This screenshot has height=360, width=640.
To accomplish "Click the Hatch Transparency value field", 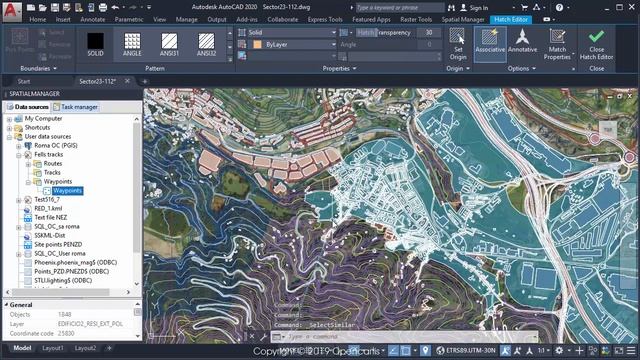I will [429, 32].
